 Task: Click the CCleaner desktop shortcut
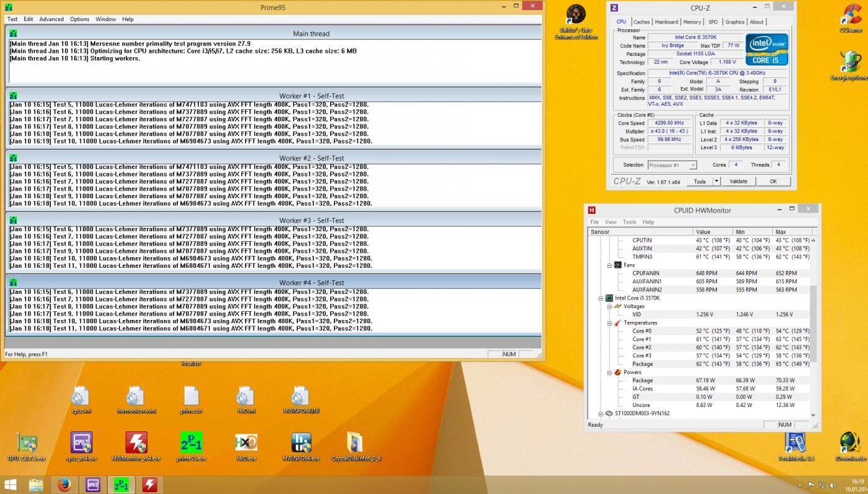pyautogui.click(x=850, y=16)
